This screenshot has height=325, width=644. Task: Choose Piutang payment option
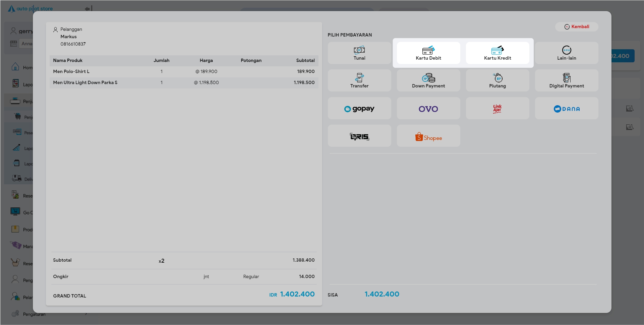[x=497, y=81]
